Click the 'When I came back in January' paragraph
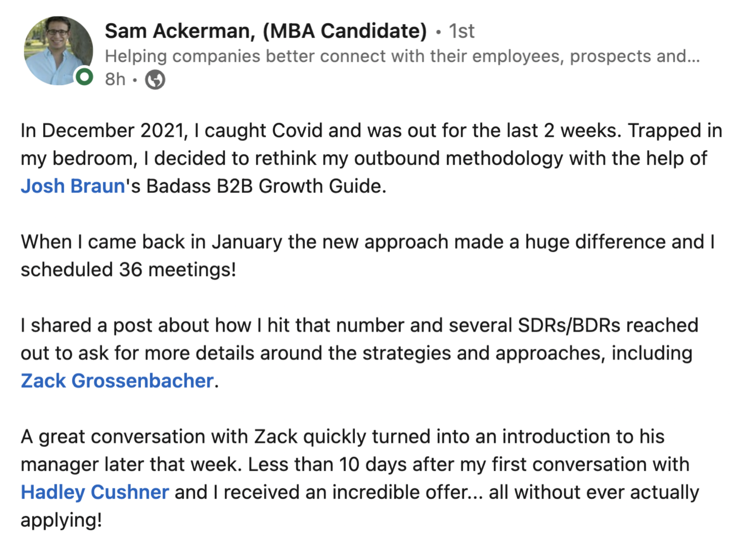The height and width of the screenshot is (544, 756). (368, 255)
